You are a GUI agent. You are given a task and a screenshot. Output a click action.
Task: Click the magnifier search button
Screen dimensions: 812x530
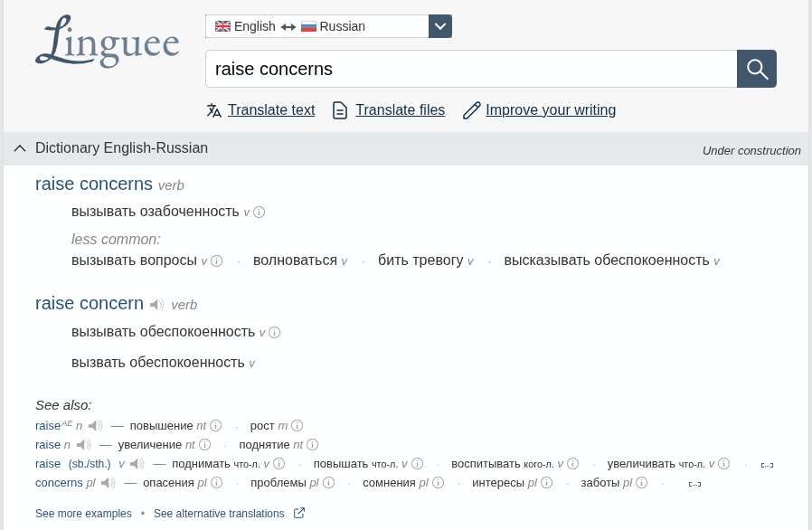pos(757,69)
